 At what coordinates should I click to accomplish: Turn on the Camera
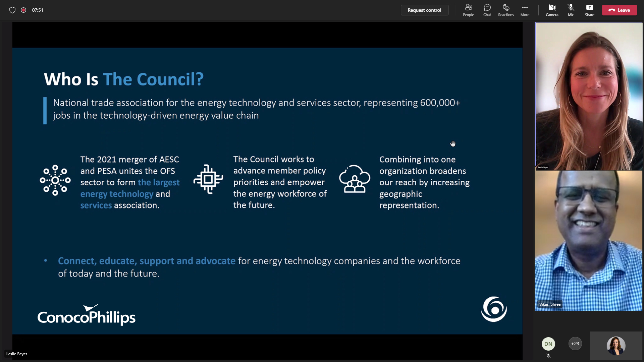pyautogui.click(x=552, y=10)
